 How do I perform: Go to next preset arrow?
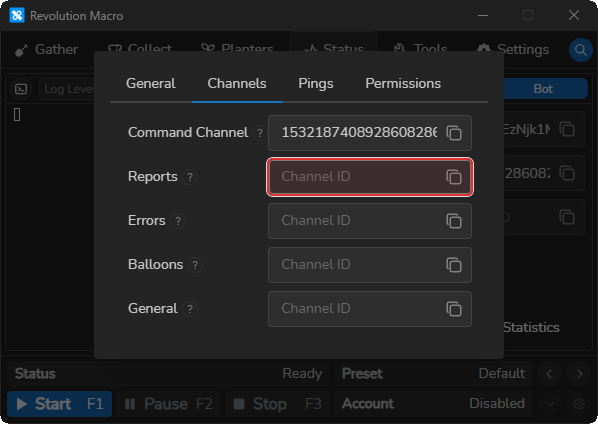tap(579, 374)
